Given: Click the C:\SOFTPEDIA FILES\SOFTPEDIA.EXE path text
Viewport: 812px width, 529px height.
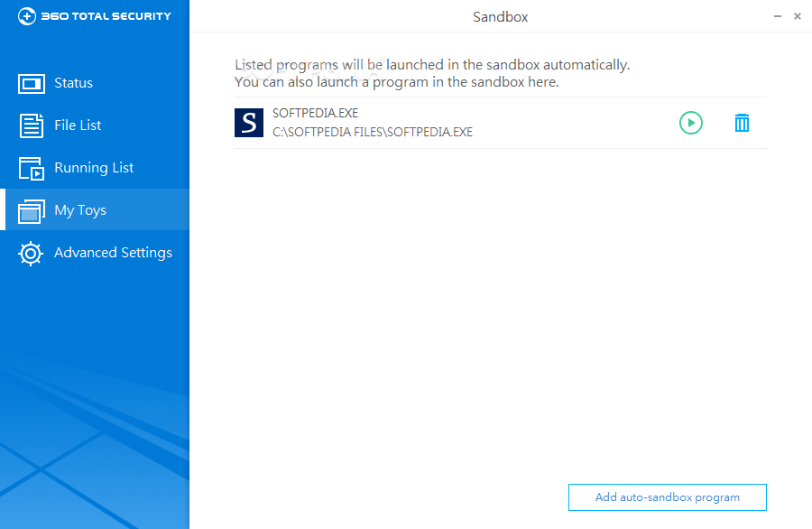Looking at the screenshot, I should pyautogui.click(x=373, y=132).
